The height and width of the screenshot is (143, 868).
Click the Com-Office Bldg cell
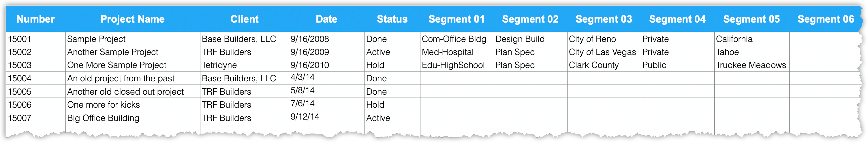click(456, 39)
